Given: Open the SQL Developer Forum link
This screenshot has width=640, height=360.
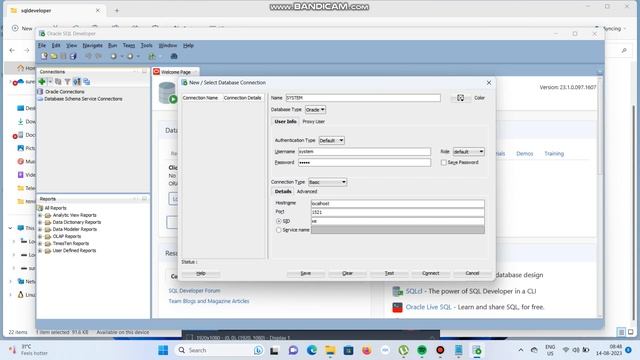Looking at the screenshot, I should coord(194,291).
